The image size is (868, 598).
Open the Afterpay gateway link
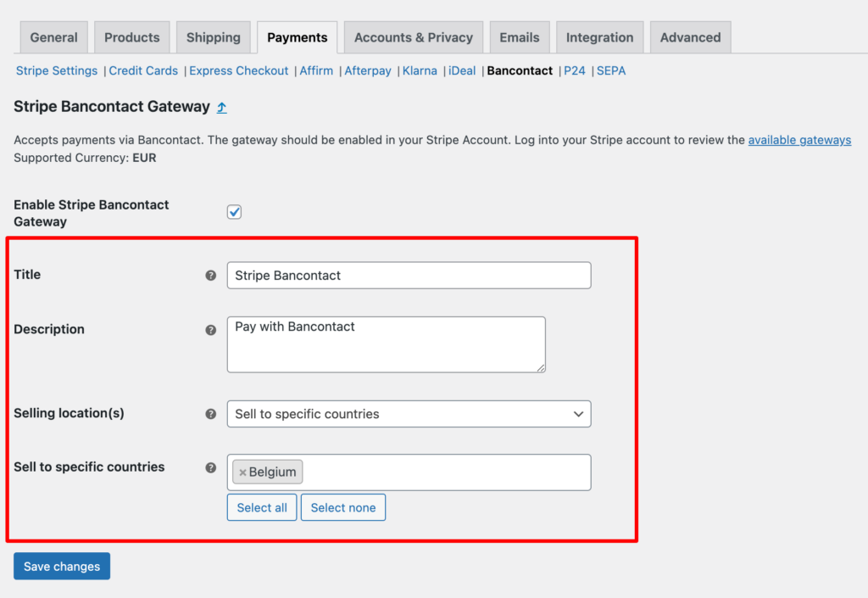tap(368, 71)
